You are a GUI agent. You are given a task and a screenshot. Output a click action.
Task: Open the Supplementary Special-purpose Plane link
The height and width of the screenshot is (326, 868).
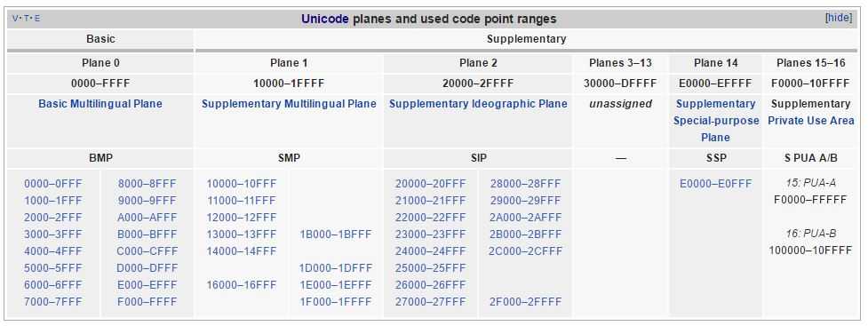pos(716,121)
